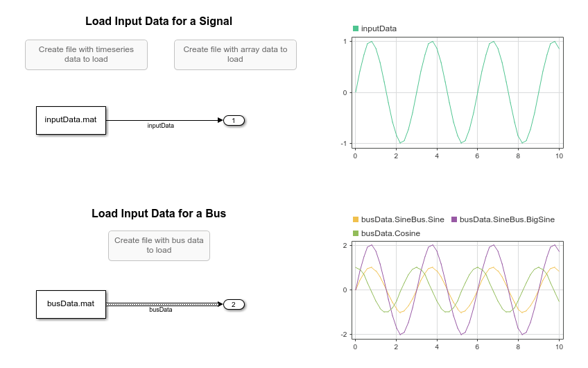
Task: Click the busData signal label under line
Action: pos(161,310)
